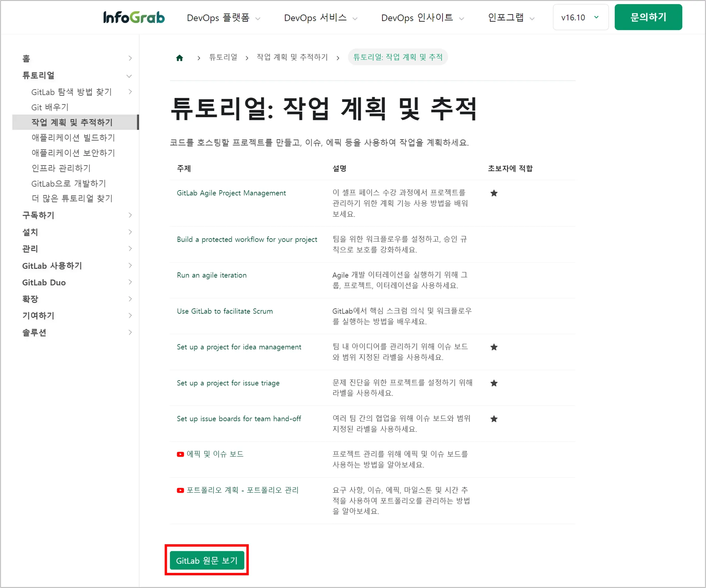Image resolution: width=706 pixels, height=588 pixels.
Task: Click star icon in issue triage row
Action: (x=494, y=383)
